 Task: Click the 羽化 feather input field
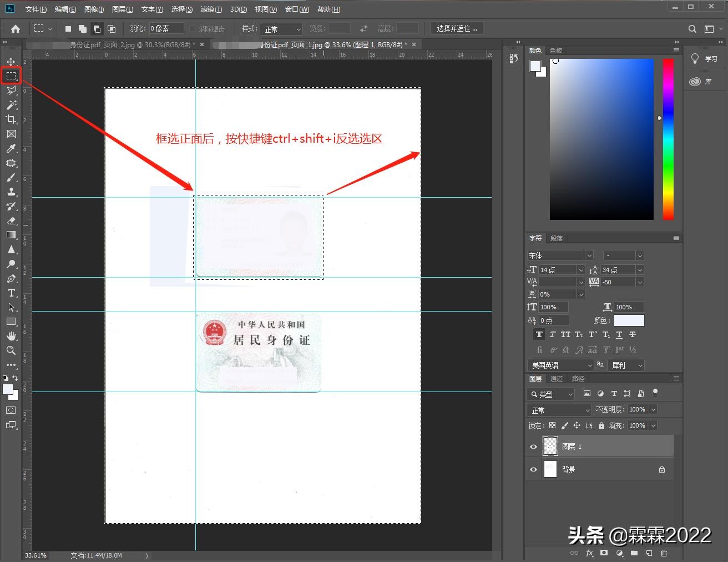coord(166,29)
